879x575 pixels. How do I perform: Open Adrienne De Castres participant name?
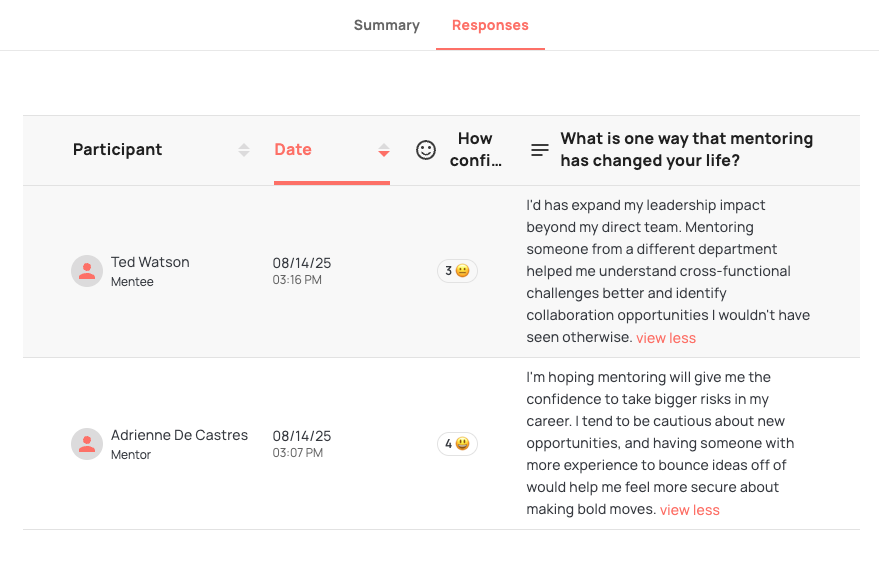[x=179, y=435]
